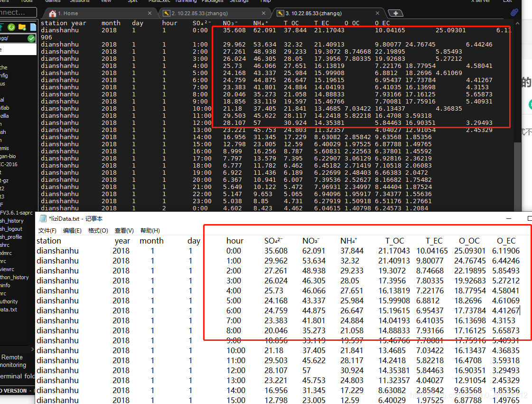Select sh_logout file in SFTP list
Viewport: 532px width, 404px height.
[11, 229]
